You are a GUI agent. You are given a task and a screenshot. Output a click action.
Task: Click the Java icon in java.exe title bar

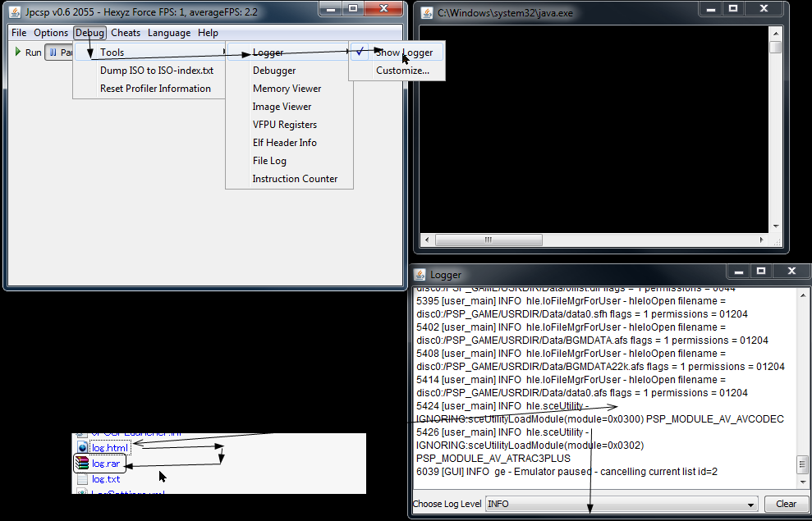pos(427,13)
